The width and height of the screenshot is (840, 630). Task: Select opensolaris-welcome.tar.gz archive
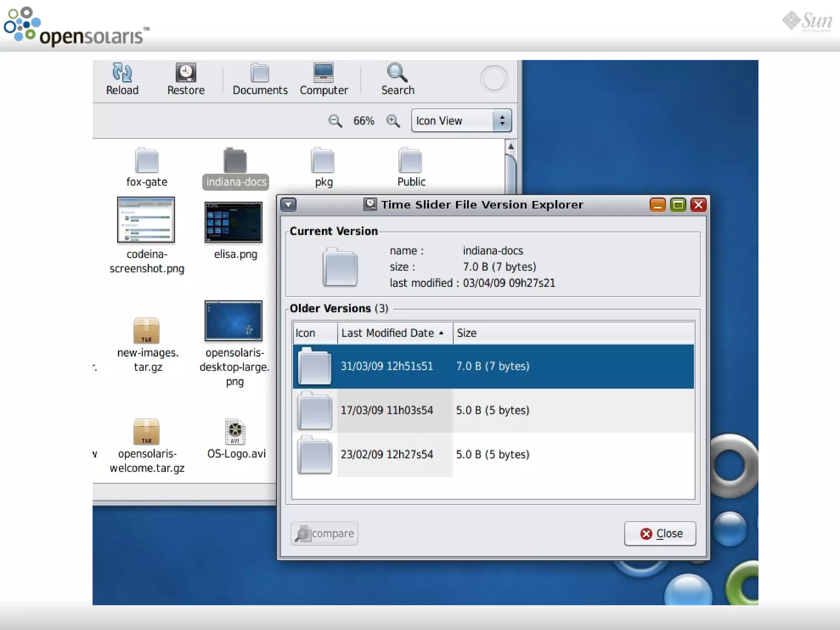146,431
